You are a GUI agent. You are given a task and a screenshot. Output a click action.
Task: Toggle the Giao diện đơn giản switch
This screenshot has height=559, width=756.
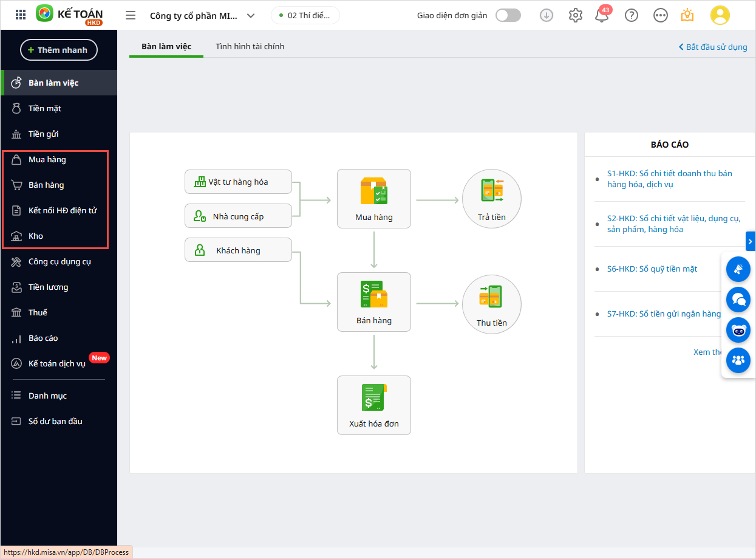[508, 16]
